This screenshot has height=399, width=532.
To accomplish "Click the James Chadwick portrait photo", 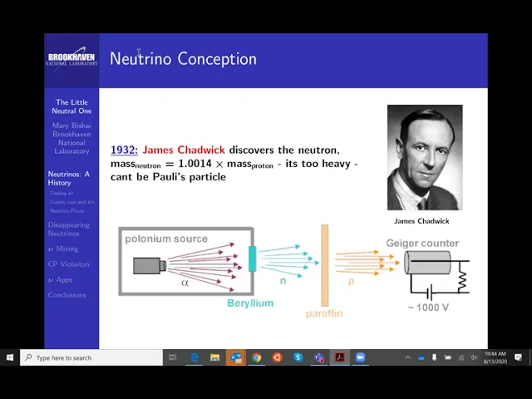I will tap(425, 157).
